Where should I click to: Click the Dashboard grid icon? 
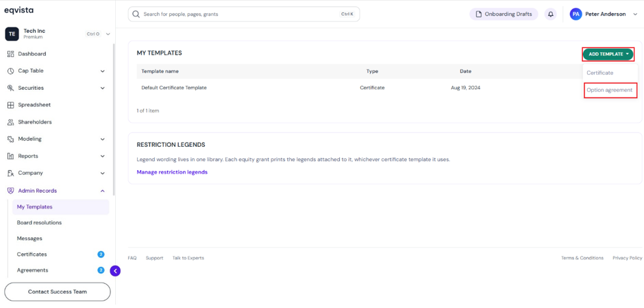click(11, 54)
